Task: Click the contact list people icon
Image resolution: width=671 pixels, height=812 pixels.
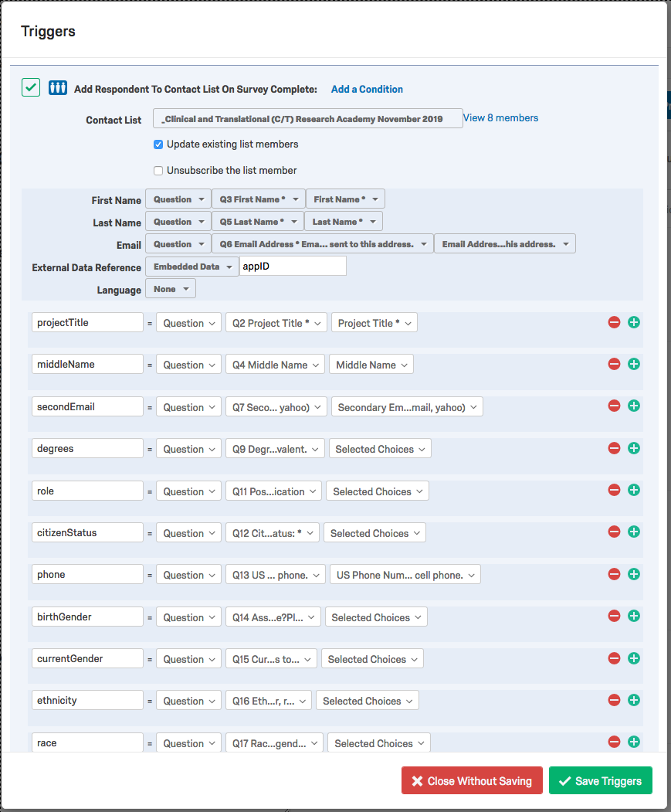Action: pyautogui.click(x=58, y=88)
